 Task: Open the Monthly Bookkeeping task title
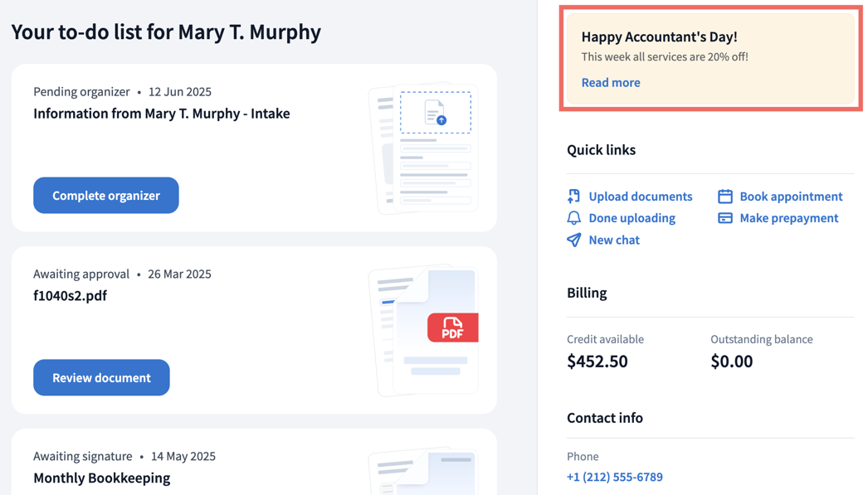102,478
